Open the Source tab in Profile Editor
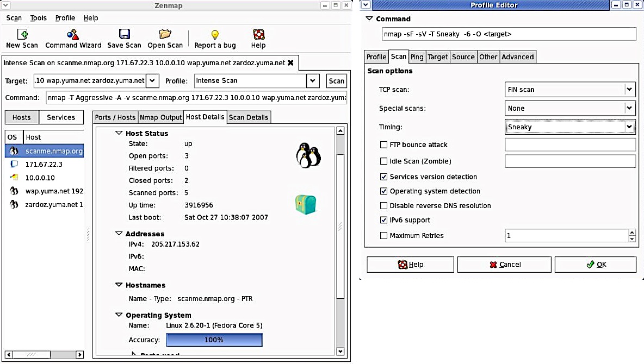Image resolution: width=644 pixels, height=364 pixels. coord(463,57)
